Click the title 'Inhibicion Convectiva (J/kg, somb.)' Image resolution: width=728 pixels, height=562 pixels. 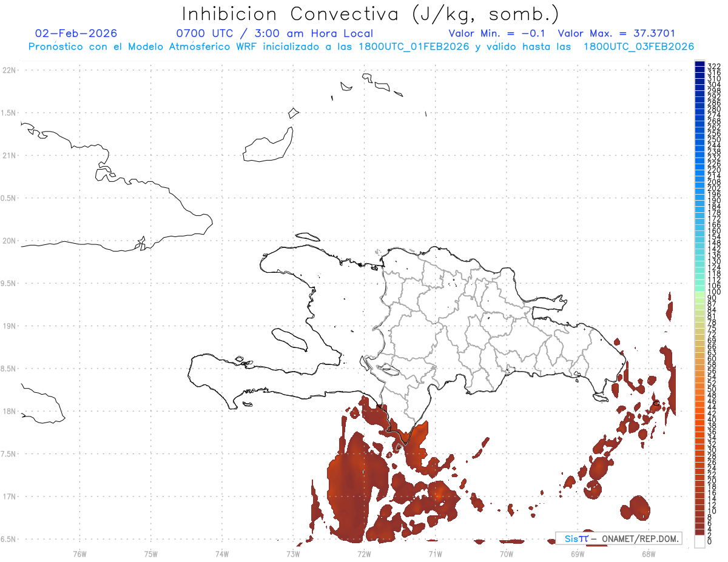pyautogui.click(x=371, y=15)
